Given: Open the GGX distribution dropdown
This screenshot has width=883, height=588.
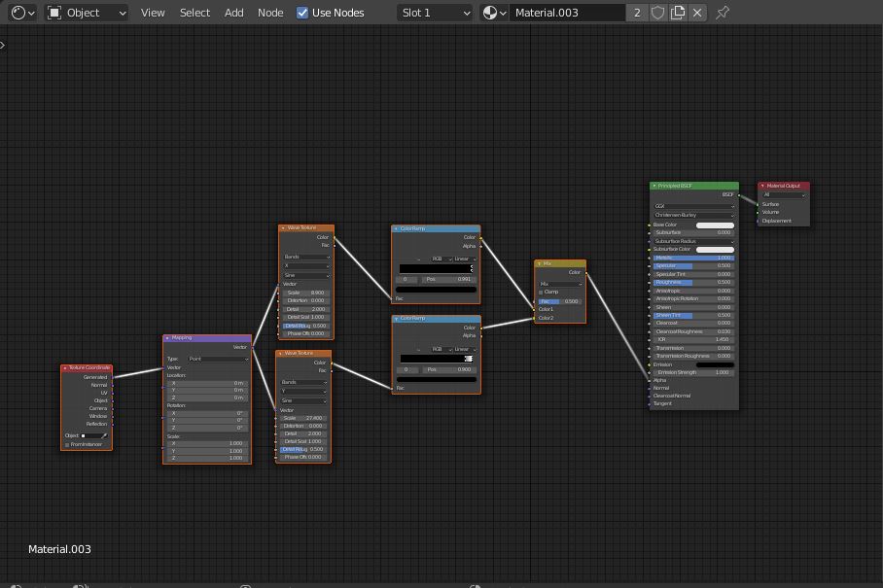Looking at the screenshot, I should (x=693, y=206).
